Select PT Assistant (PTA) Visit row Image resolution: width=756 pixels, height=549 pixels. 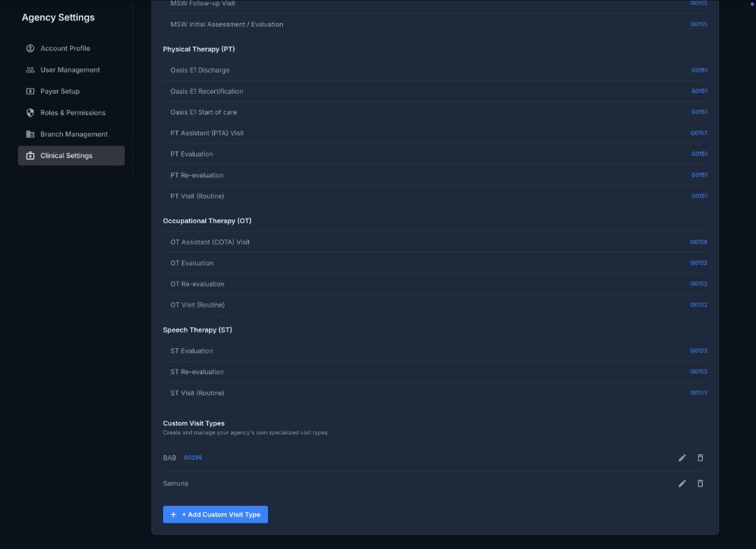(436, 133)
